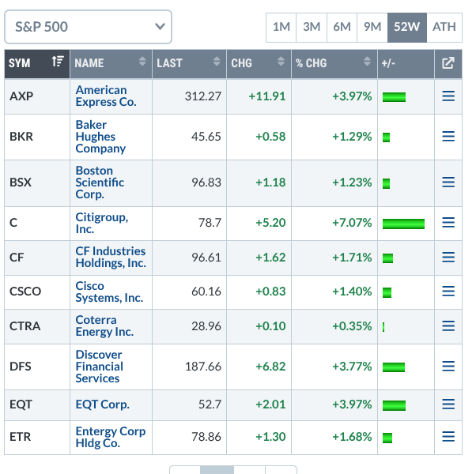This screenshot has width=476, height=474.
Task: Select the ATH period tab
Action: [444, 28]
